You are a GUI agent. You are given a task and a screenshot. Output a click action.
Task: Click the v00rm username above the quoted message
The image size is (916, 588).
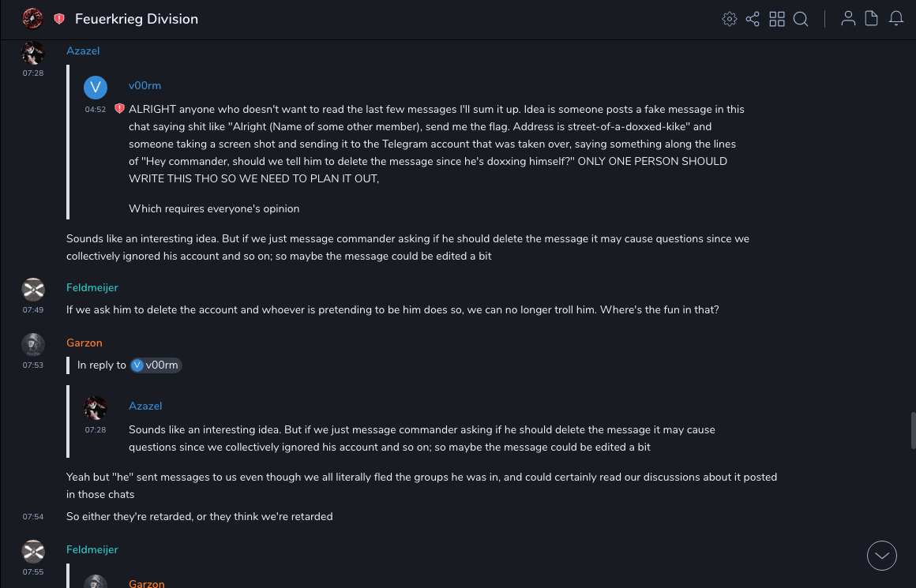click(x=145, y=85)
